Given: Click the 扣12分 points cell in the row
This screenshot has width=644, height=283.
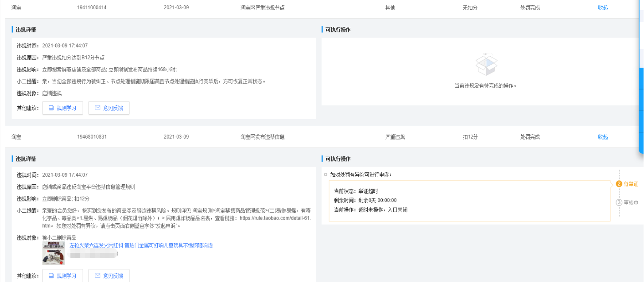Looking at the screenshot, I should (x=470, y=137).
